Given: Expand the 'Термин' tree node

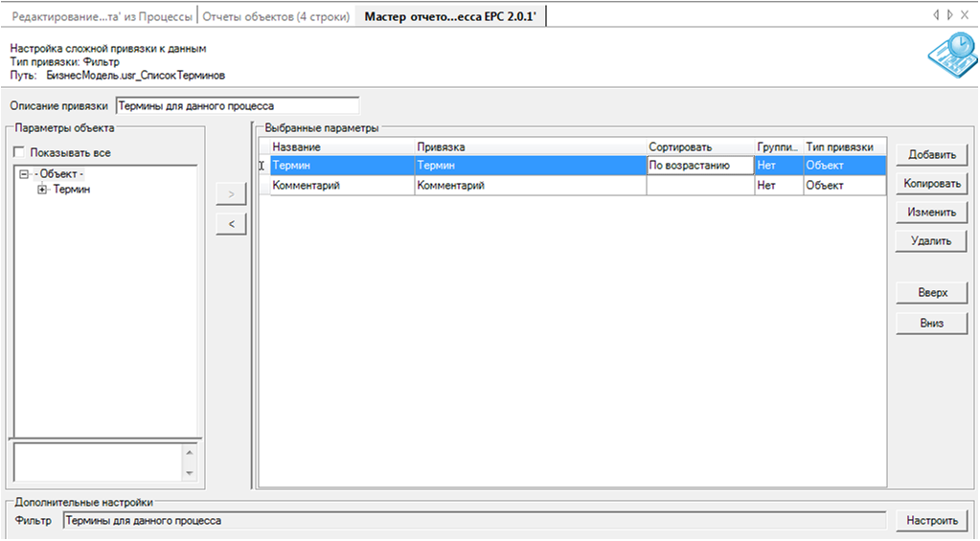Looking at the screenshot, I should (x=42, y=191).
